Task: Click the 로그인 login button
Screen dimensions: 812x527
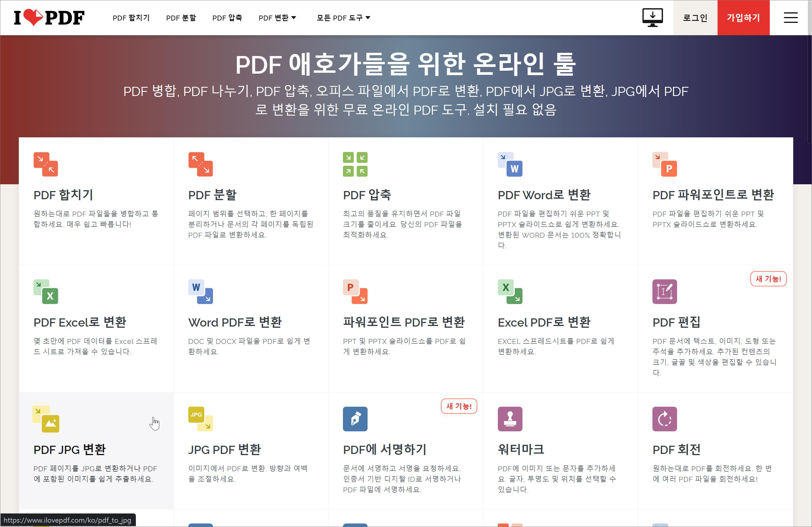Action: click(695, 18)
